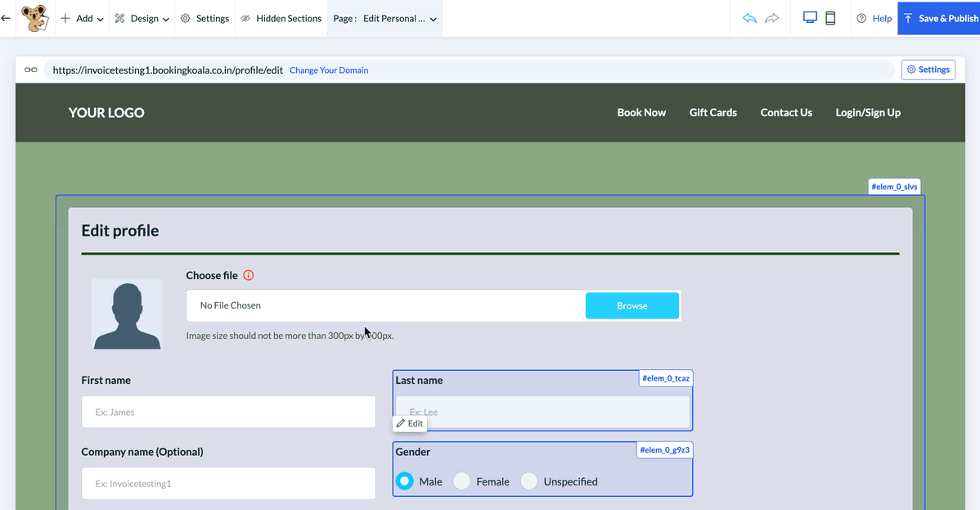Screen dimensions: 980x510
Task: Click the Browse button
Action: coord(632,305)
